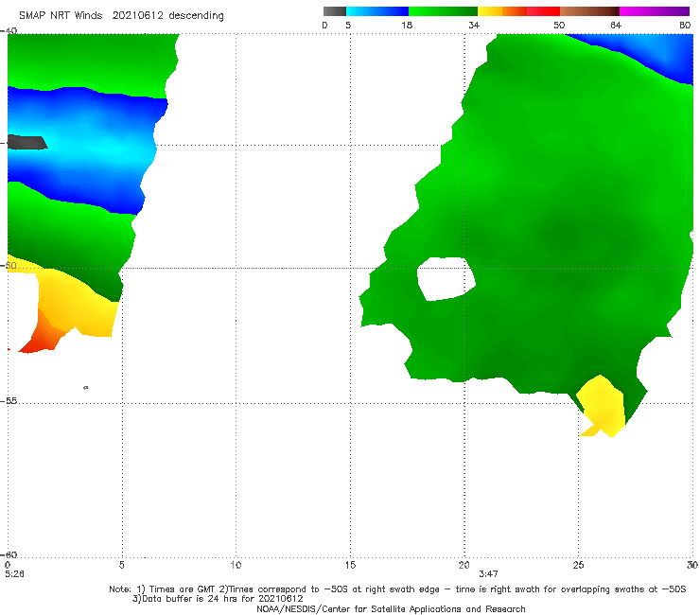700x615 pixels.
Task: Click the longitude axis label '20'
Action: 464,565
